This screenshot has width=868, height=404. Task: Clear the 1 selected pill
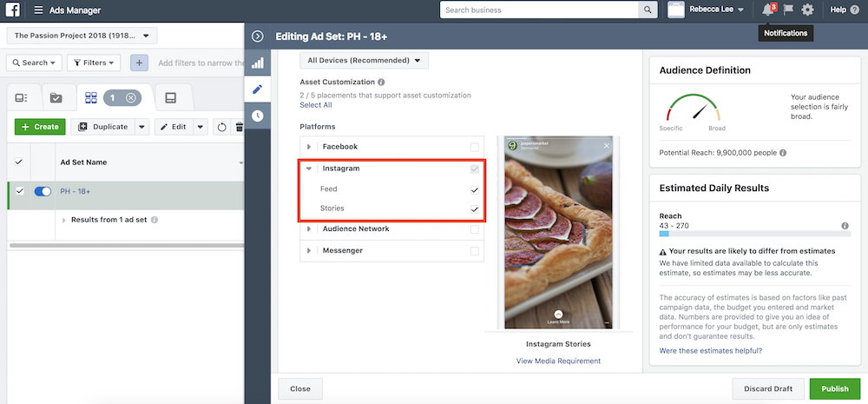pyautogui.click(x=131, y=98)
